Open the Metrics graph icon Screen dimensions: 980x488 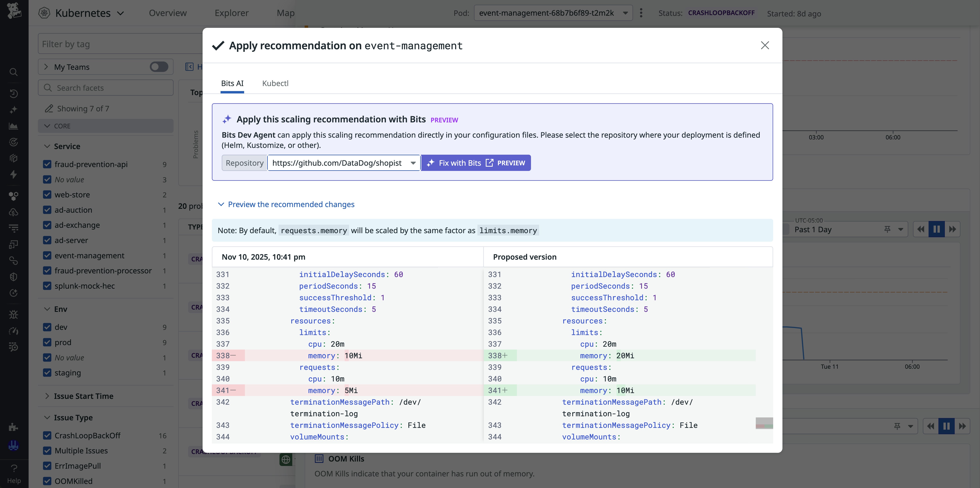(x=13, y=126)
